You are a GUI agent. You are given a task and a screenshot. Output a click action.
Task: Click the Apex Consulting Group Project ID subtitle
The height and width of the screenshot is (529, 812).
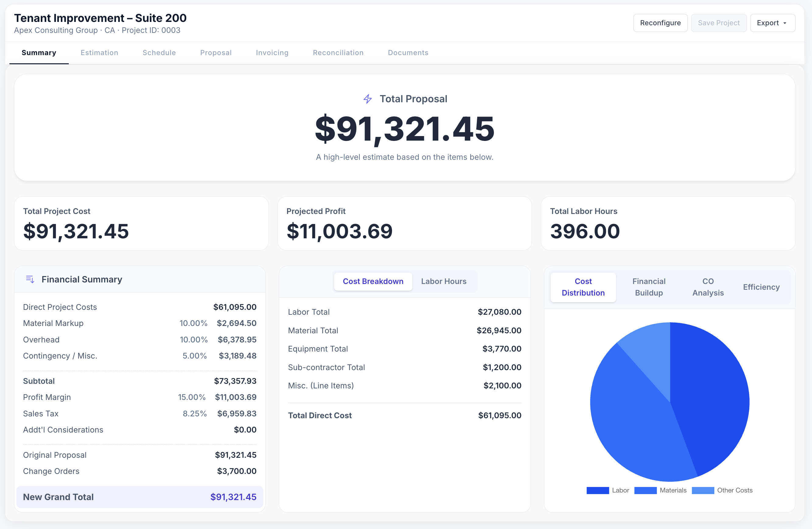tap(97, 30)
